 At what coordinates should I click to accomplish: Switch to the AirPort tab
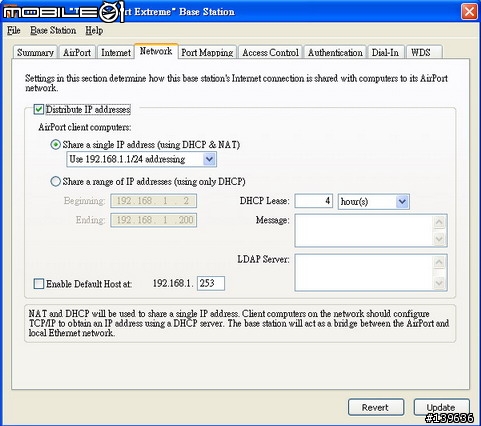[x=77, y=53]
